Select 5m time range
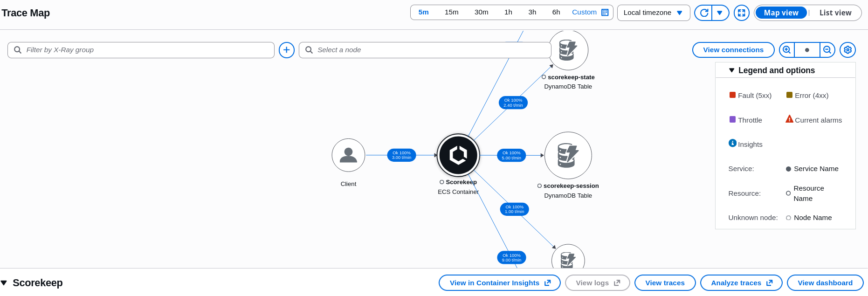This screenshot has width=868, height=296. 423,12
